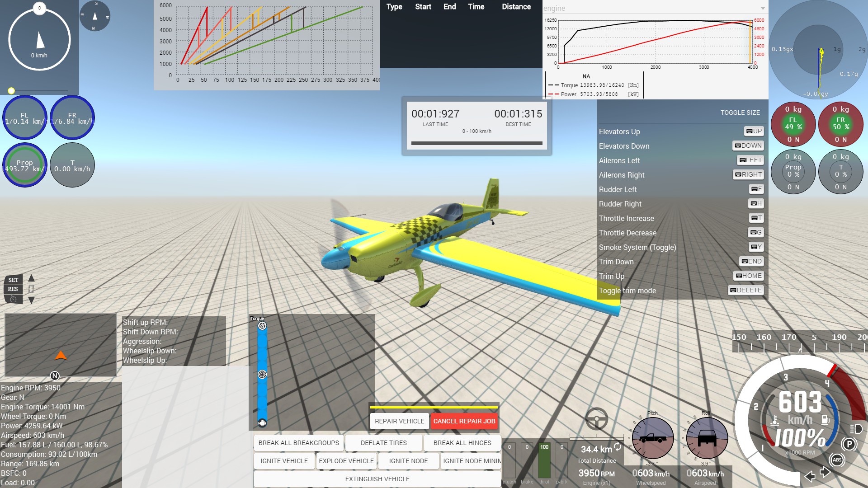Screen dimensions: 868x488
Task: Click the fuel pump icon in tachometer
Action: tap(826, 420)
